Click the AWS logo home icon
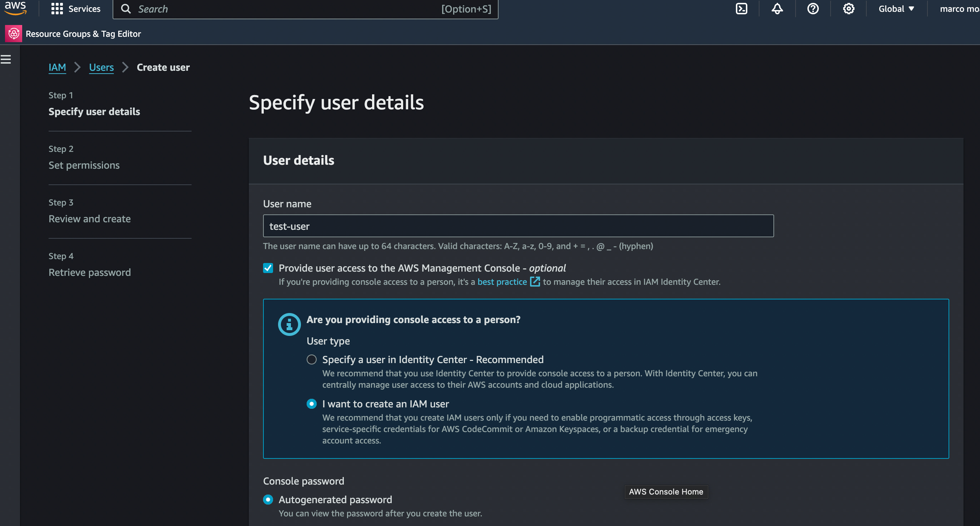Image resolution: width=980 pixels, height=526 pixels. [x=15, y=8]
